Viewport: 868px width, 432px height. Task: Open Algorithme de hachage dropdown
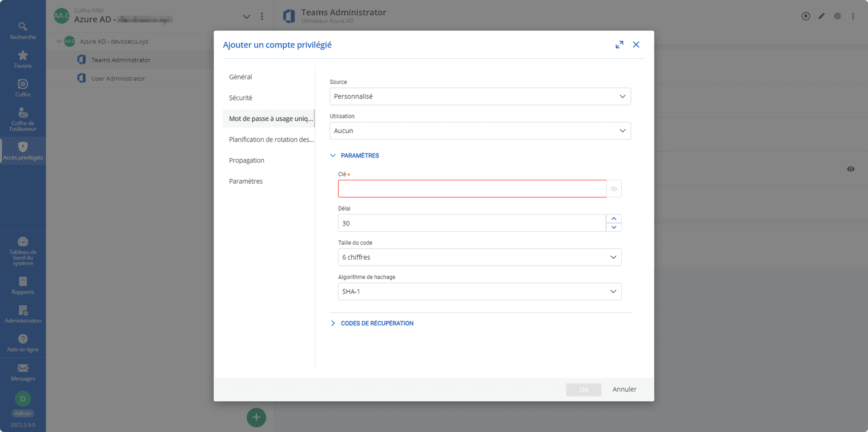pyautogui.click(x=480, y=292)
